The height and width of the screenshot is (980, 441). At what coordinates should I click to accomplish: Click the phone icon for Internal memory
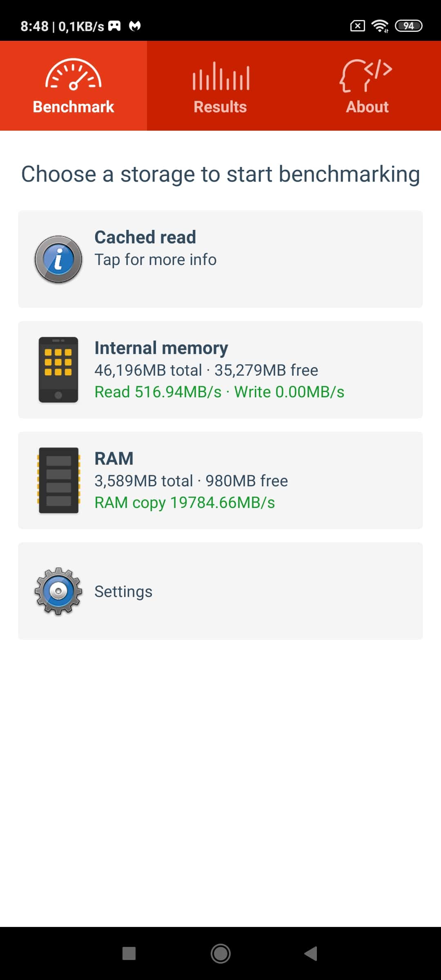pyautogui.click(x=58, y=370)
